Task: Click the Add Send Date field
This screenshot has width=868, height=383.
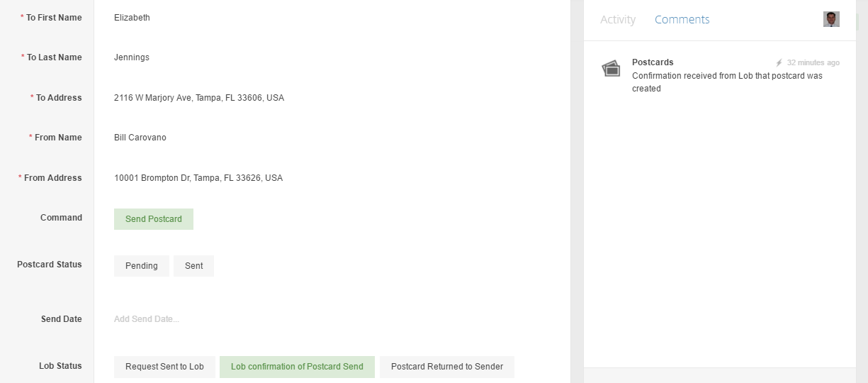Action: [x=147, y=319]
